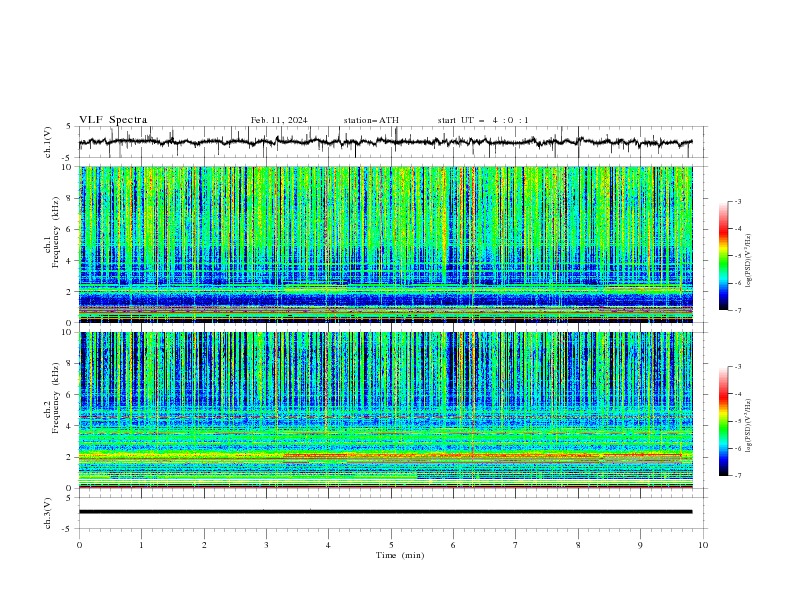Image resolution: width=792 pixels, height=612 pixels.
Task: Click time axis tick label "3"
Action: pos(266,545)
